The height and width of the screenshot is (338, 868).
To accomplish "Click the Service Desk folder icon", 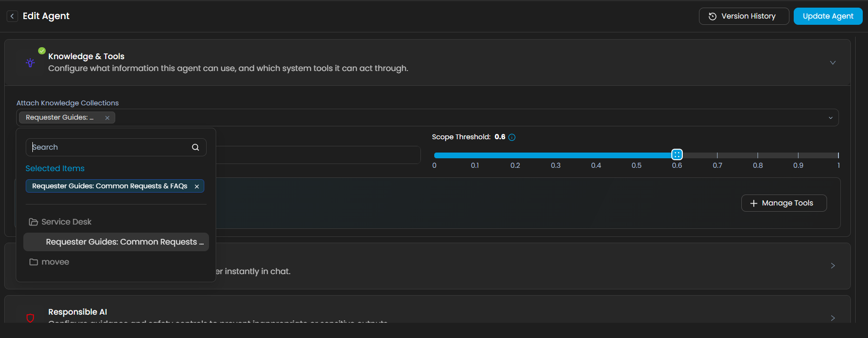I will tap(33, 222).
